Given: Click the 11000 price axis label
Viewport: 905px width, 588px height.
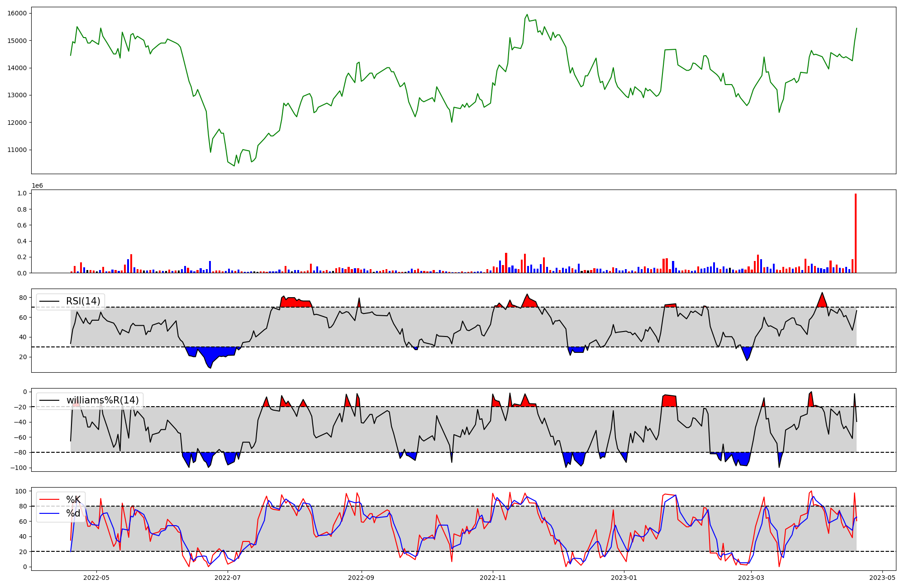Looking at the screenshot, I should 17,150.
